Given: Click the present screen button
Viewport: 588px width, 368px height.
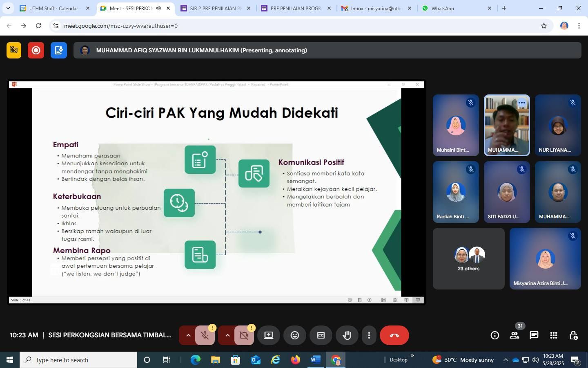Looking at the screenshot, I should (x=269, y=335).
